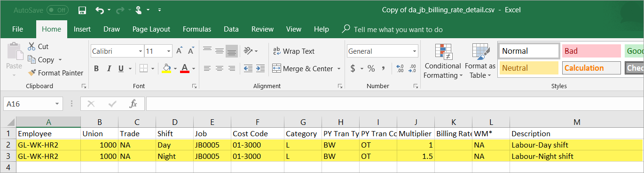Toggle Underline formatting
644x173 pixels.
(121, 69)
